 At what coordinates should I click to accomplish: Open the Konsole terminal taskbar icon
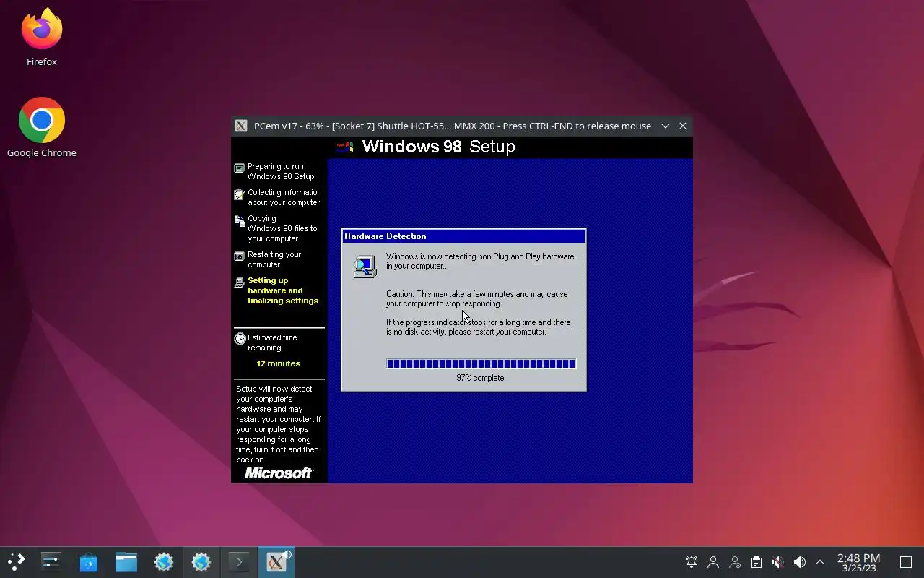pyautogui.click(x=238, y=562)
